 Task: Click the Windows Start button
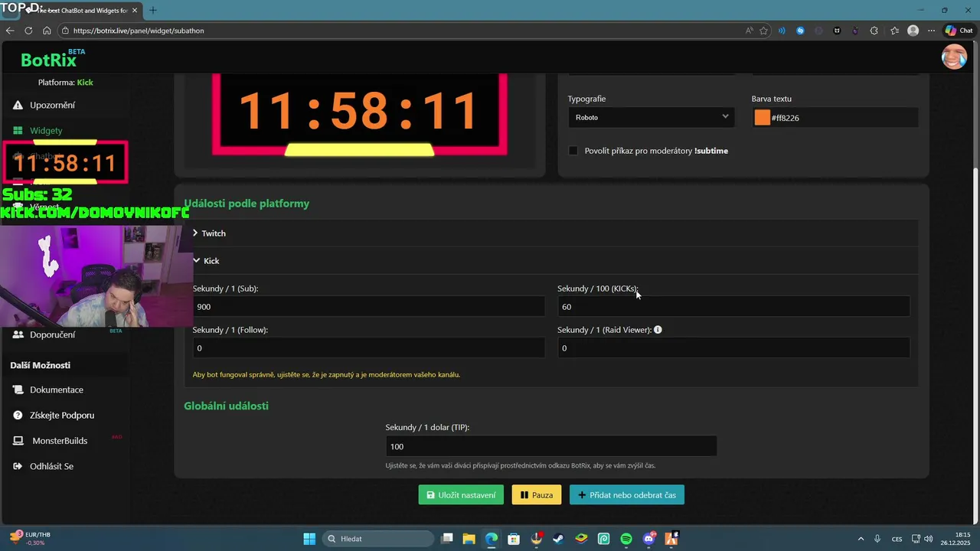309,539
